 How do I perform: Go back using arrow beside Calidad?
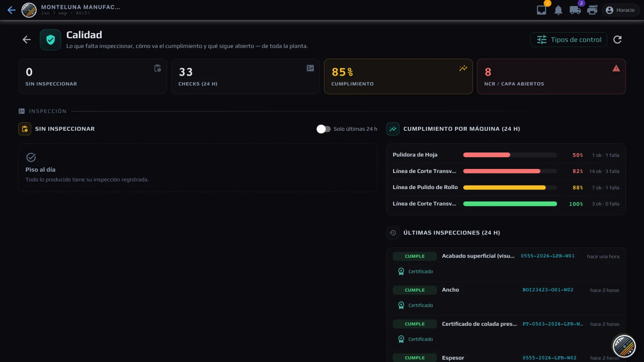coord(27,39)
